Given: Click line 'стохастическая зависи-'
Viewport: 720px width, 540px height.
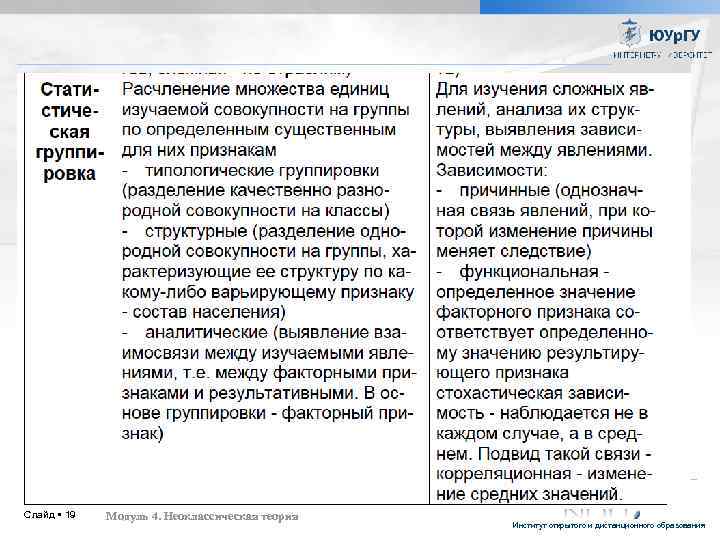Looking at the screenshot, I should tap(533, 394).
